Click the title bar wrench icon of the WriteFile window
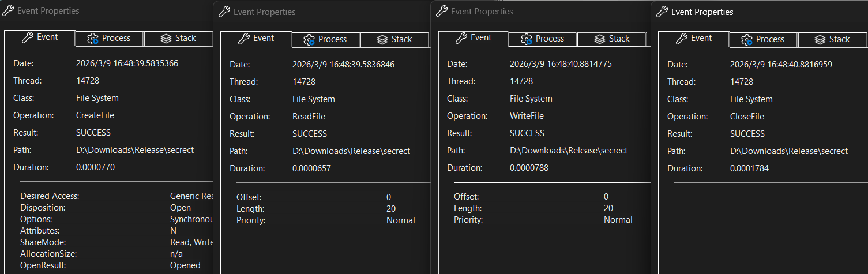 point(441,11)
